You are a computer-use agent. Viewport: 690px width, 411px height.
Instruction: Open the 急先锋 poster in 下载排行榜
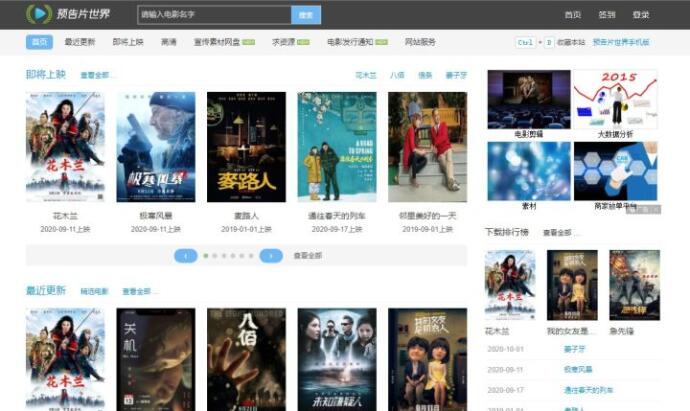[635, 285]
